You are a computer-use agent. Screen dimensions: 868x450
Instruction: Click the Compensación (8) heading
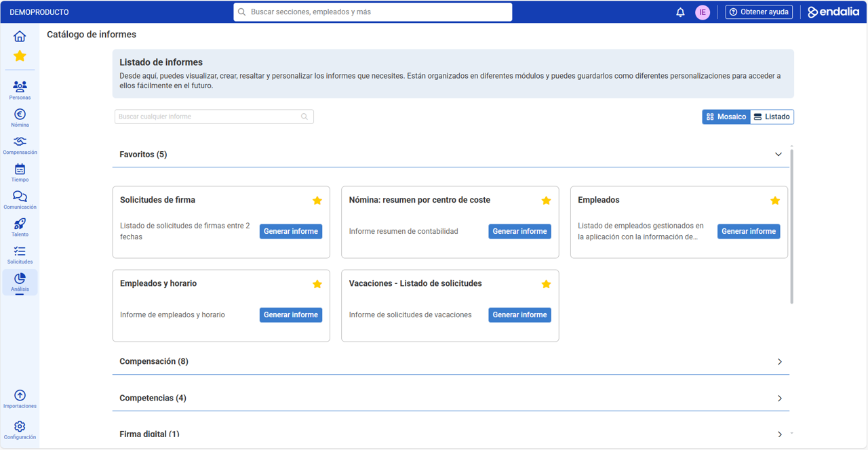pos(154,361)
